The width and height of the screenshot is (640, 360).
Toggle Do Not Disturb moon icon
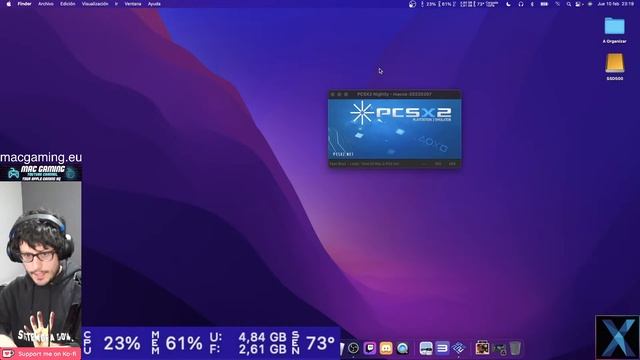pyautogui.click(x=508, y=4)
